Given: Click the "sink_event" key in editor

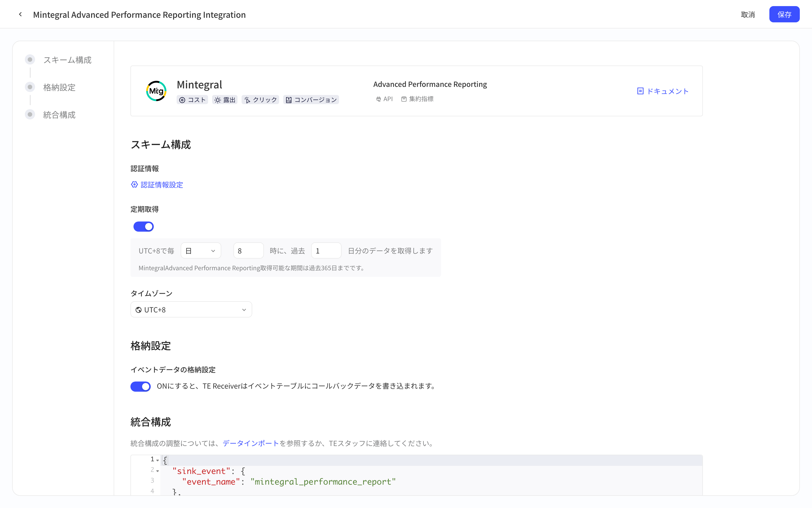Looking at the screenshot, I should [201, 471].
